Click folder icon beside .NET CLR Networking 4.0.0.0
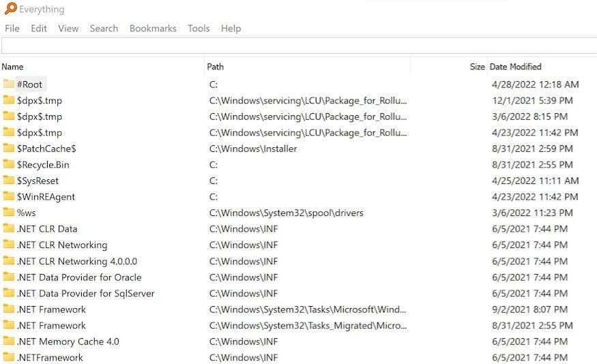This screenshot has width=597, height=364. click(8, 260)
